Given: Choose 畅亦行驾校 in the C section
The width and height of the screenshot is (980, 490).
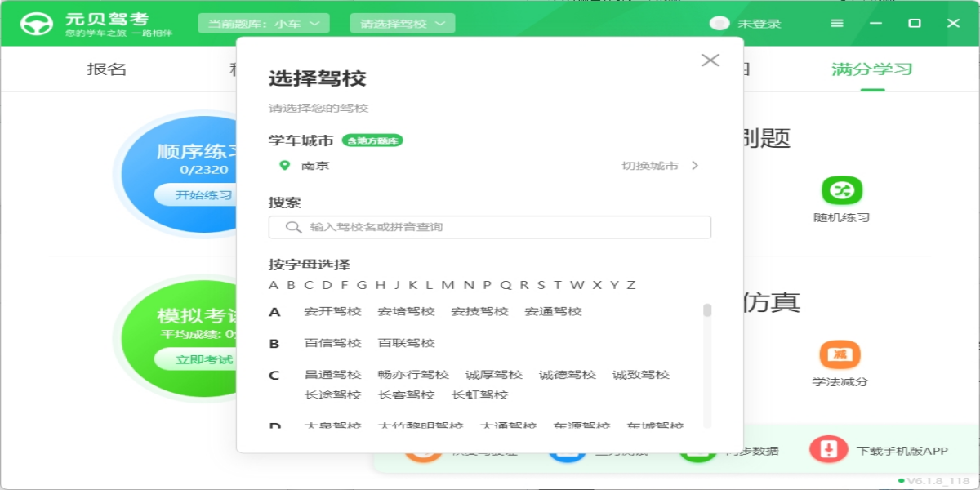Looking at the screenshot, I should (413, 375).
